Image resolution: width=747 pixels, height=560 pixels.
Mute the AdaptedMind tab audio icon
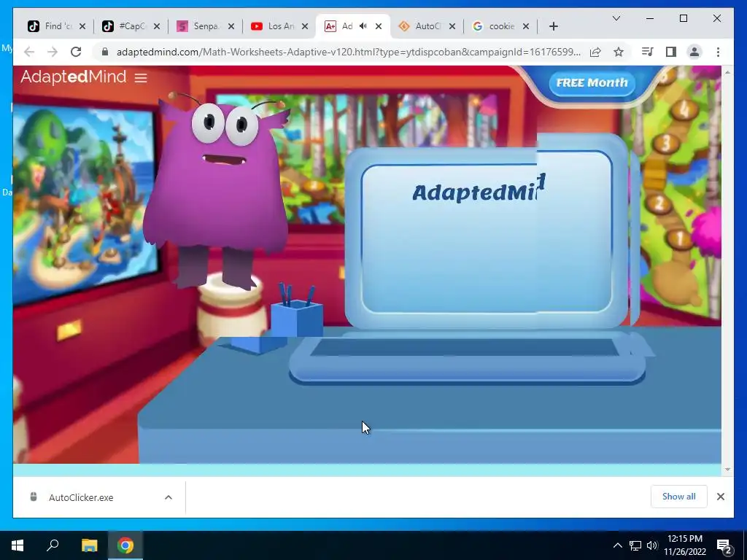pyautogui.click(x=363, y=26)
